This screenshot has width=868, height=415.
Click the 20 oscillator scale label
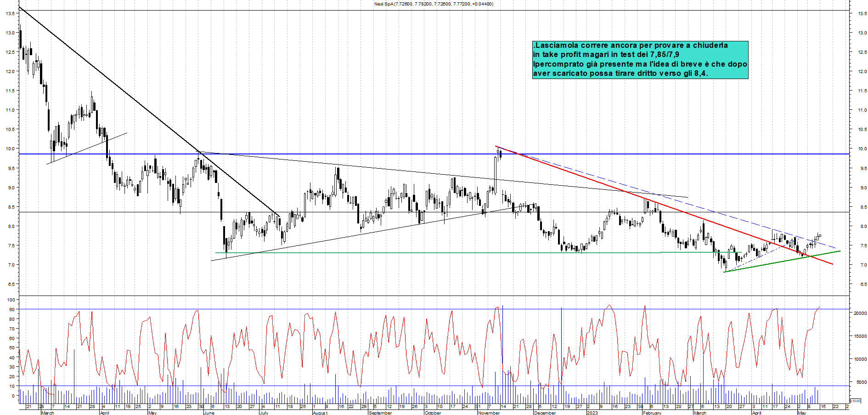coord(12,376)
